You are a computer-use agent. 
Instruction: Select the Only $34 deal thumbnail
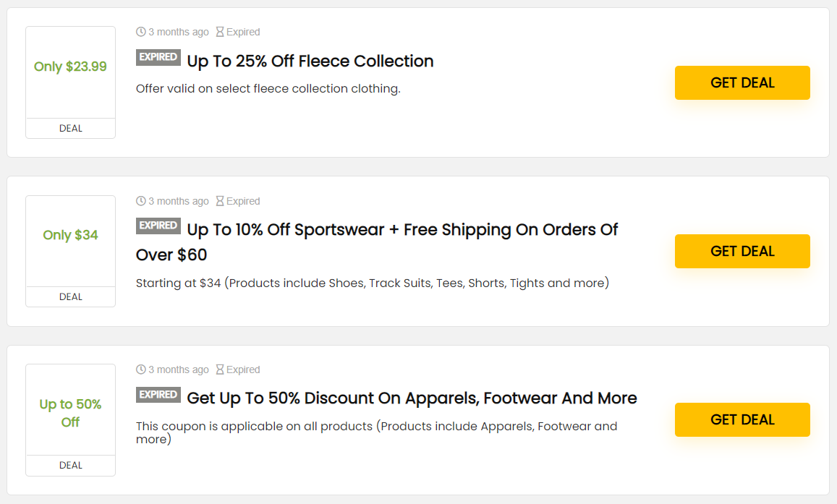click(70, 236)
